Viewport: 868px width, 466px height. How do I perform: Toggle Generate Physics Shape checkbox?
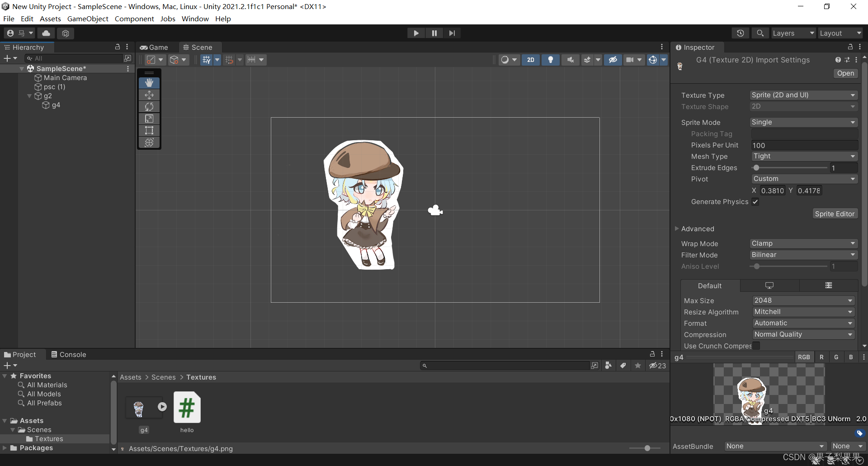(755, 202)
